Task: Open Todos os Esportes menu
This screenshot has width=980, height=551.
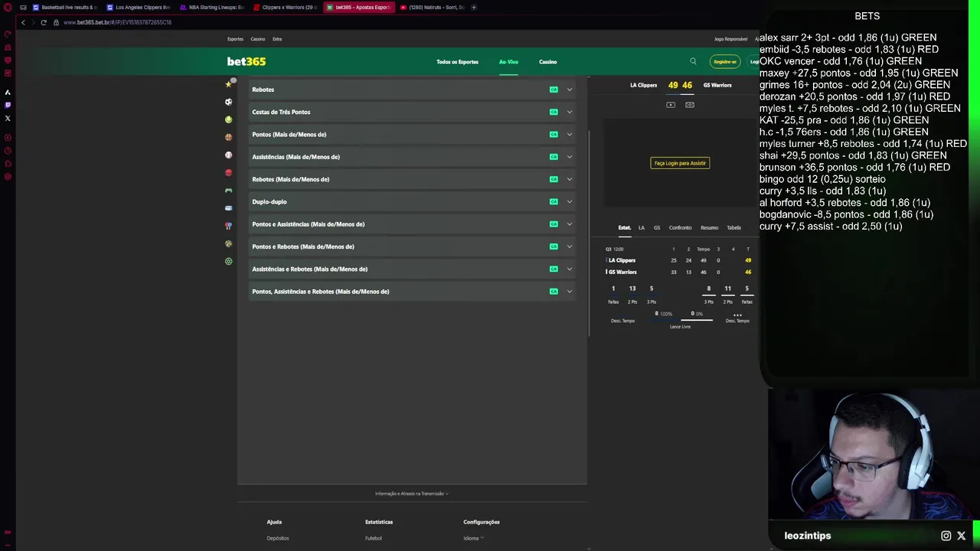Action: pyautogui.click(x=457, y=62)
